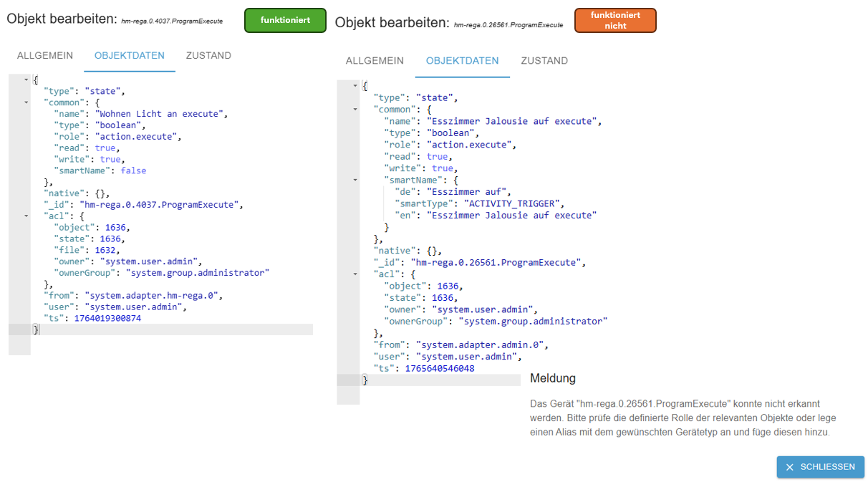The height and width of the screenshot is (482, 868).
Task: Open ALLGEMEIN tab of the 4037 object editor
Action: click(45, 56)
